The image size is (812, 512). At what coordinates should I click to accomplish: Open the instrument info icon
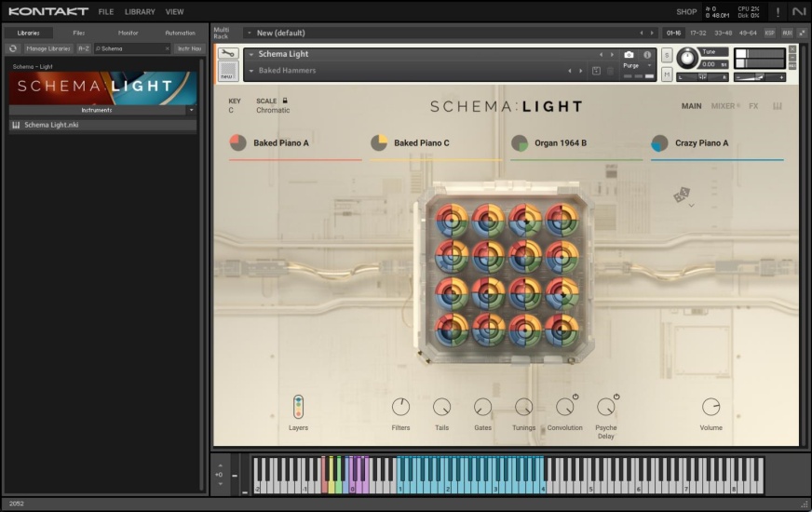click(x=647, y=54)
